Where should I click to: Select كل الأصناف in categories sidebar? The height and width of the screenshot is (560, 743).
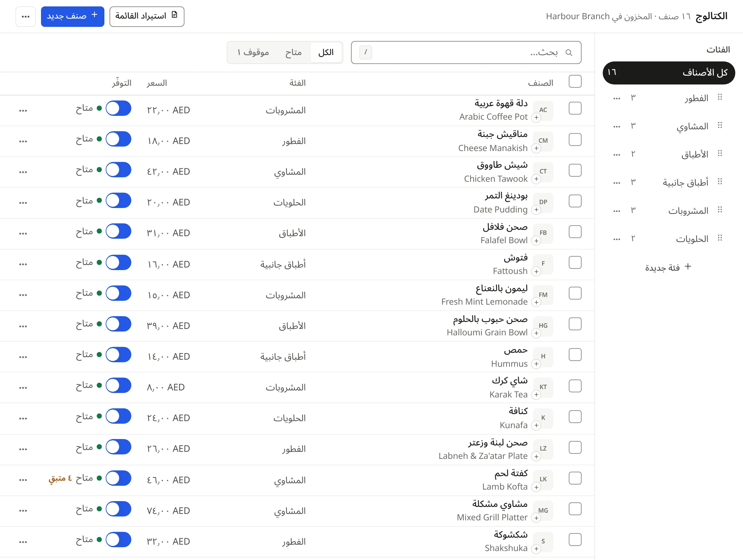(x=669, y=73)
